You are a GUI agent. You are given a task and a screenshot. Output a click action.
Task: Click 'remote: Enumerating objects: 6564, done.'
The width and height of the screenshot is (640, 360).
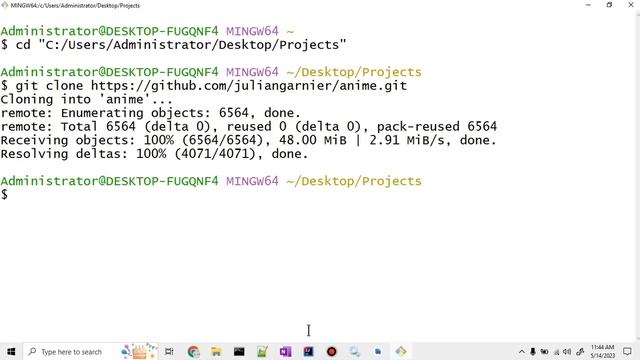click(x=151, y=113)
